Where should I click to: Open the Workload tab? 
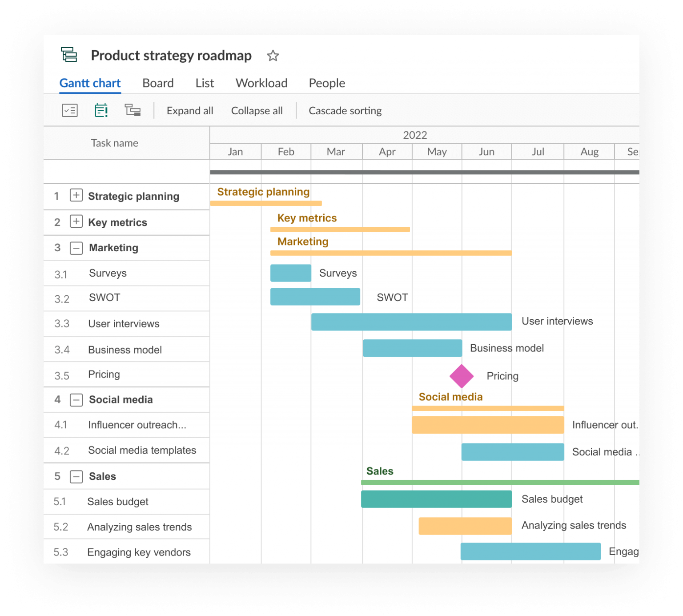[261, 83]
